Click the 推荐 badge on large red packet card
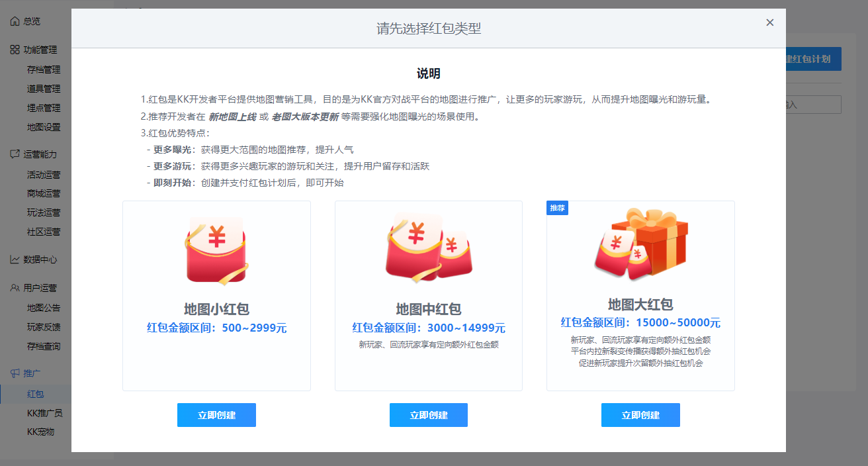868x466 pixels. click(x=558, y=208)
